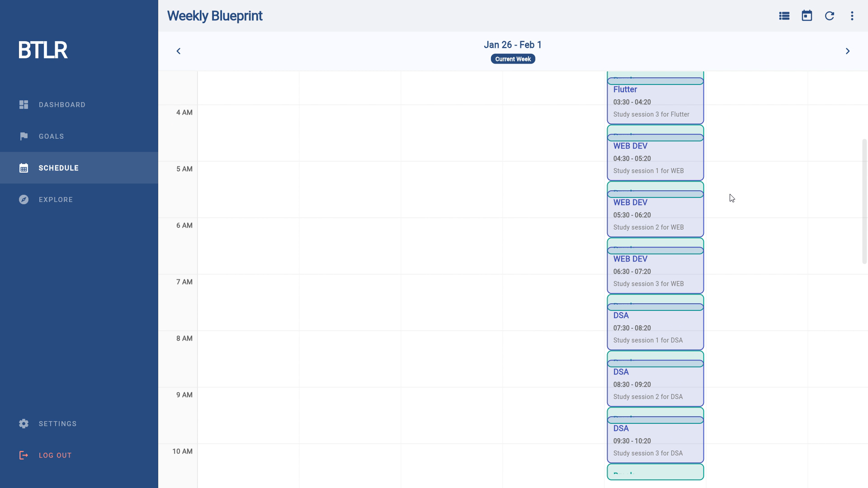The height and width of the screenshot is (488, 868).
Task: Click the list view icon in header
Action: tap(784, 16)
